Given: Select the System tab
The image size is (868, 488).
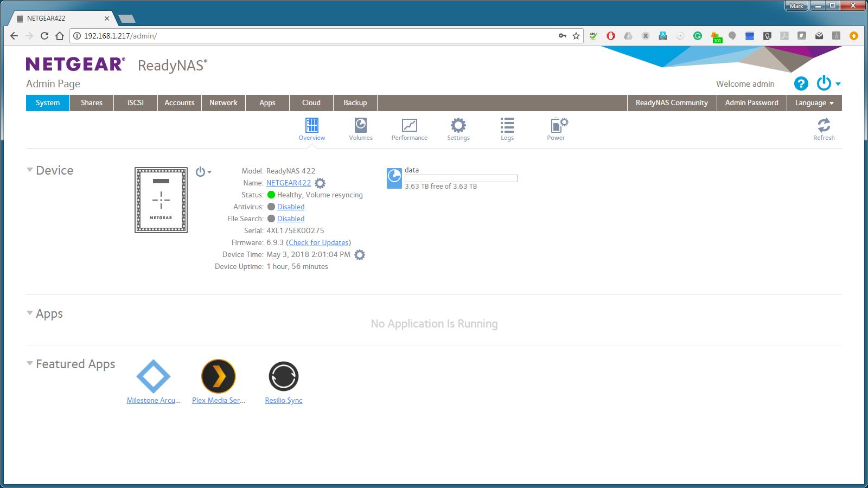Looking at the screenshot, I should [48, 103].
